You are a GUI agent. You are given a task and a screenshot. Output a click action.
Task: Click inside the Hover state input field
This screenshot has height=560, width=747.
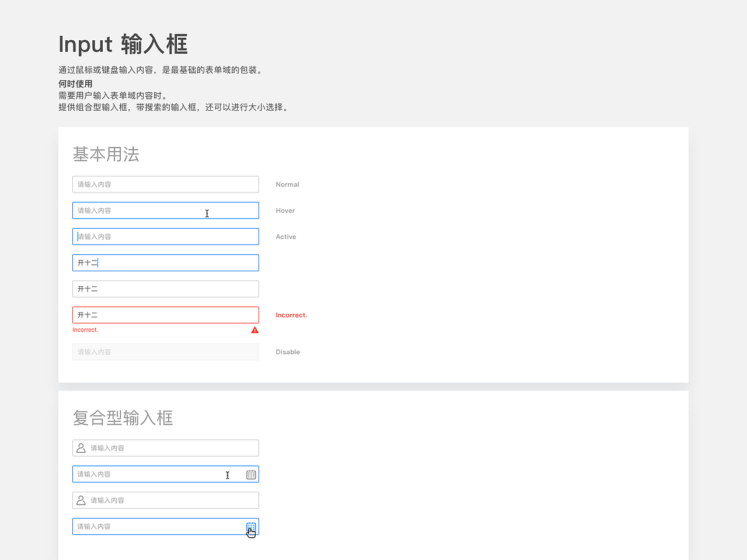(x=165, y=210)
